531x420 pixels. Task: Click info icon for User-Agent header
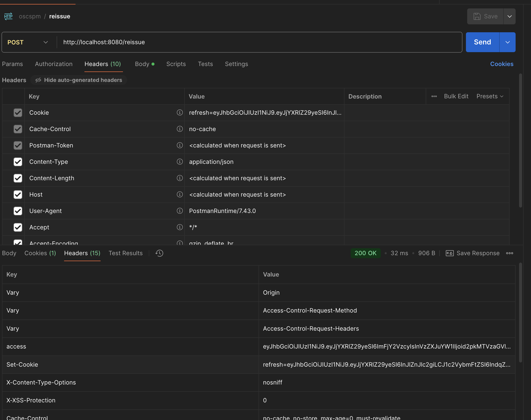pyautogui.click(x=180, y=211)
